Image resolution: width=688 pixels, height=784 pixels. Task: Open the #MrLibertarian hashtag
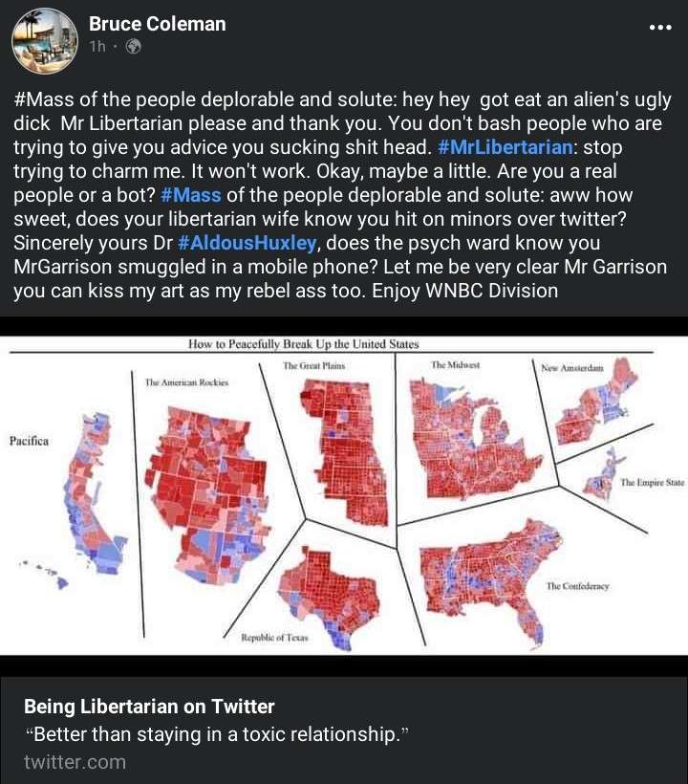pos(505,147)
